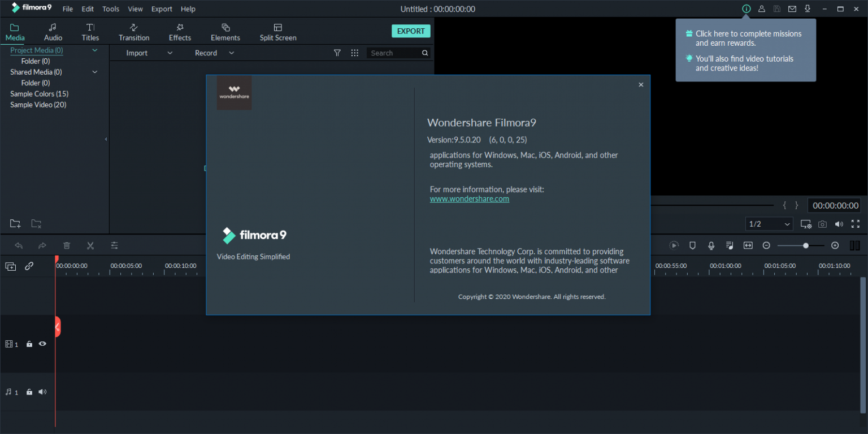The image size is (868, 434).
Task: Select Sample Video (20)
Action: pyautogui.click(x=38, y=105)
